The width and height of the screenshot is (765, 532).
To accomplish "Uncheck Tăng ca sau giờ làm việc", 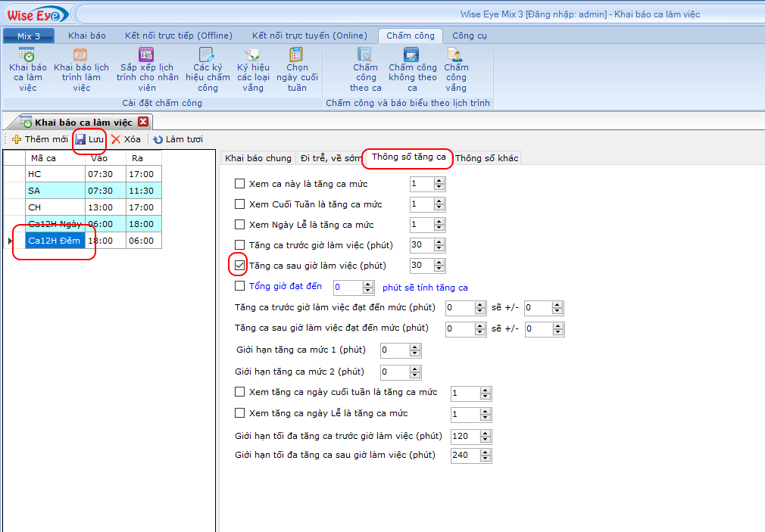I will click(240, 266).
